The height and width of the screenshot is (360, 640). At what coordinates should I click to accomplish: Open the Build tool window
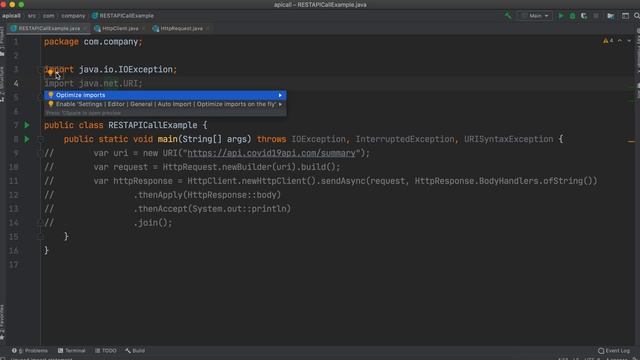point(135,351)
